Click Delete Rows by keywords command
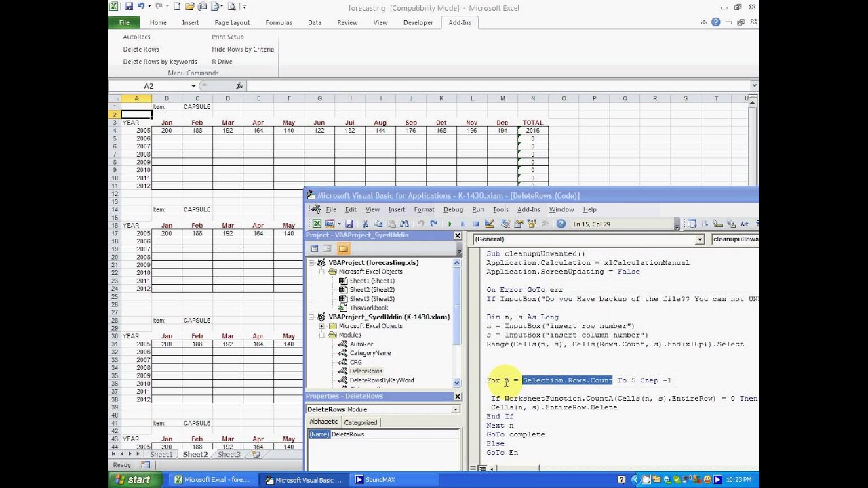The image size is (868, 488). (x=160, y=62)
